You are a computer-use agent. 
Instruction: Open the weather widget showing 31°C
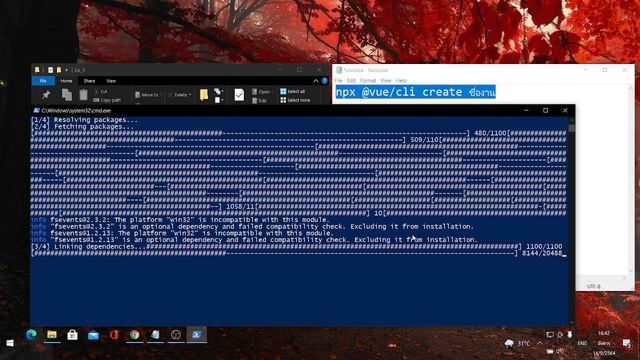[517, 343]
